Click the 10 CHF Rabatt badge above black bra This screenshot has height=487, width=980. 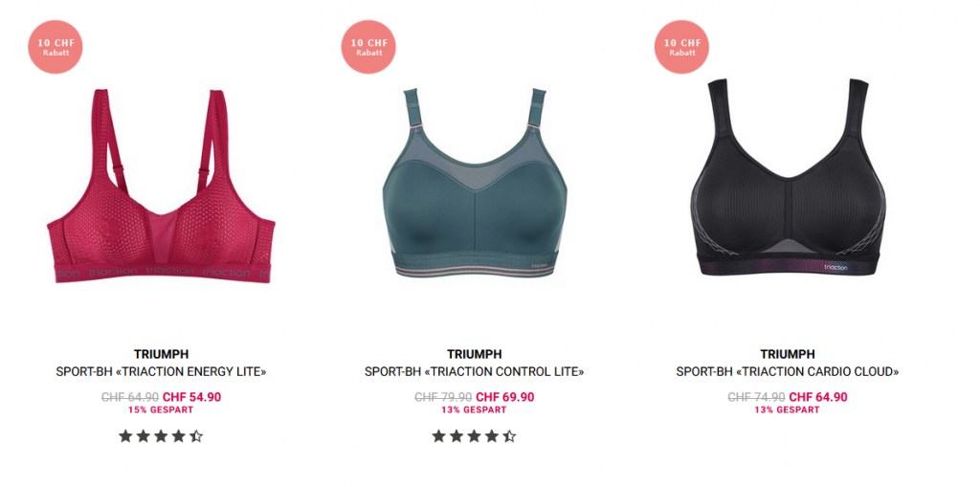click(x=681, y=47)
